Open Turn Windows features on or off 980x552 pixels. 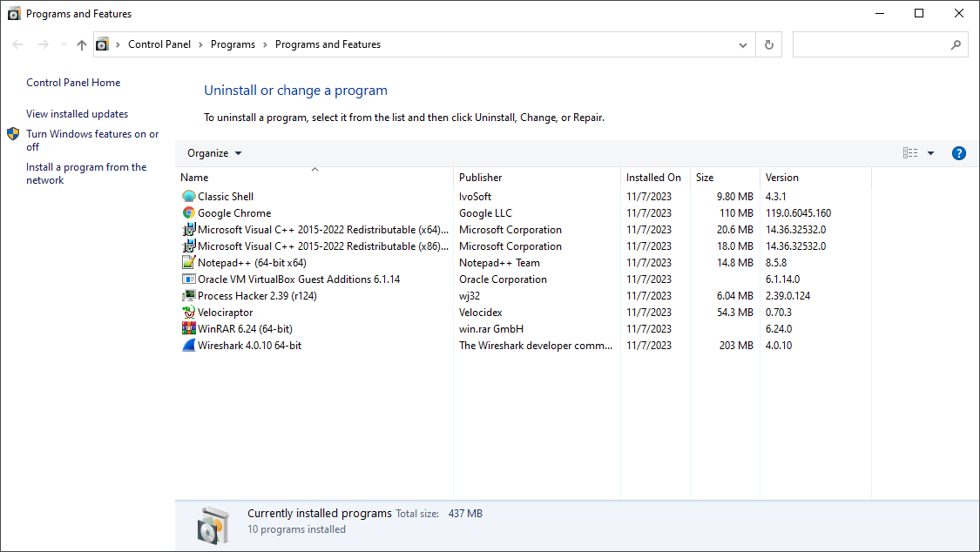[x=92, y=140]
